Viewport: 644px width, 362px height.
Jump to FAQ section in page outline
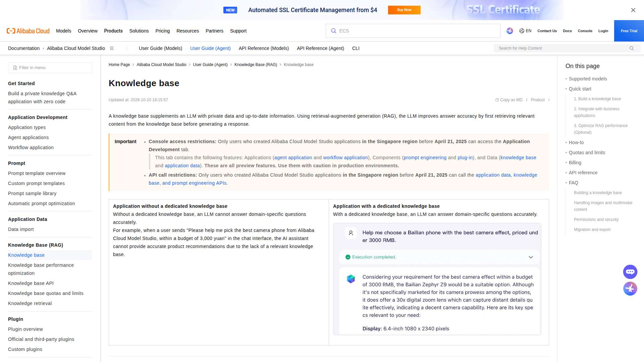573,183
